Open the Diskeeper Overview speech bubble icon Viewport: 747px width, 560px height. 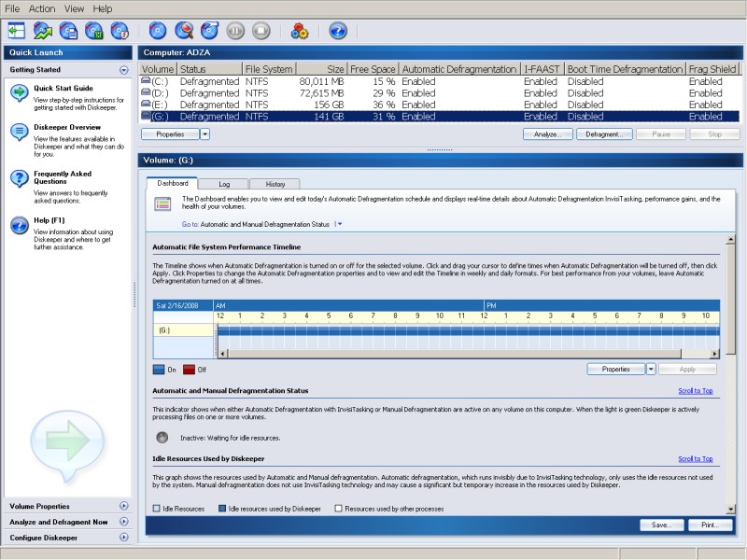tap(20, 132)
